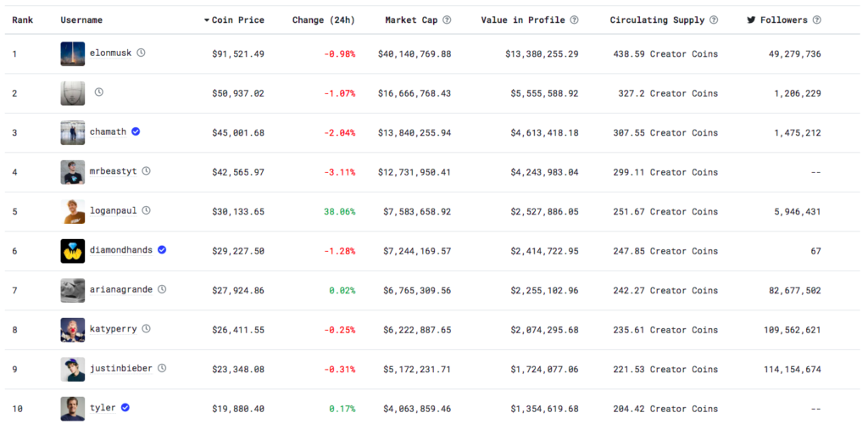Screen dimensions: 868x424
Task: Click the help icon beside Value in Profile
Action: tap(574, 20)
